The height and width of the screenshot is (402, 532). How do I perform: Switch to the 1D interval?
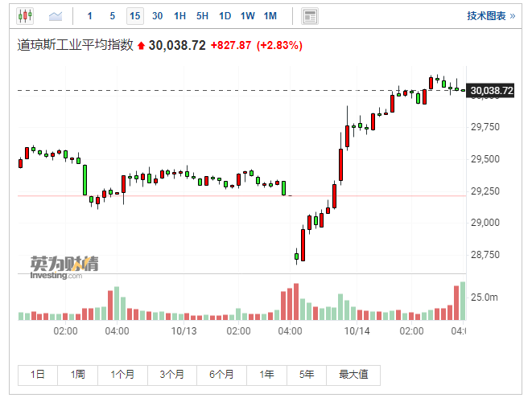tap(225, 16)
